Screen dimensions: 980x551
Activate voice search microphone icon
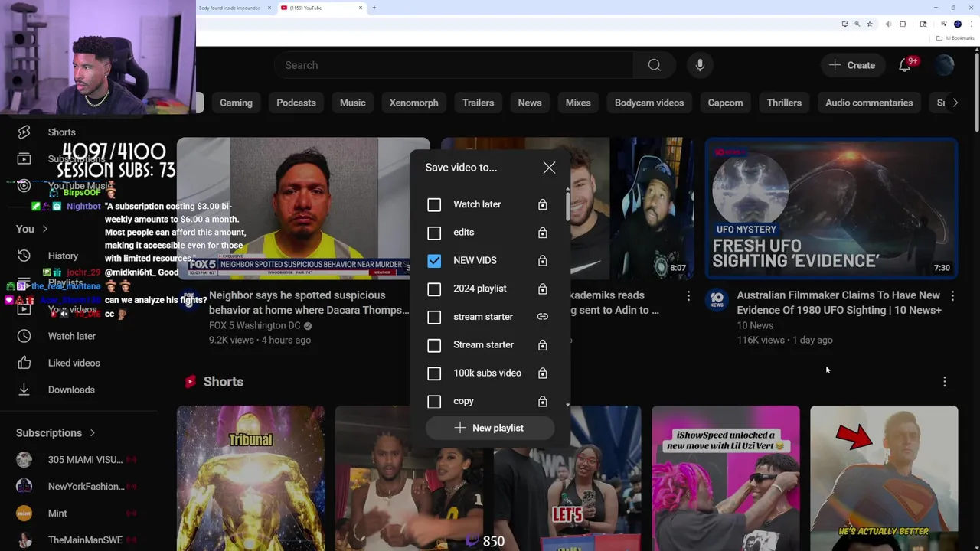700,65
